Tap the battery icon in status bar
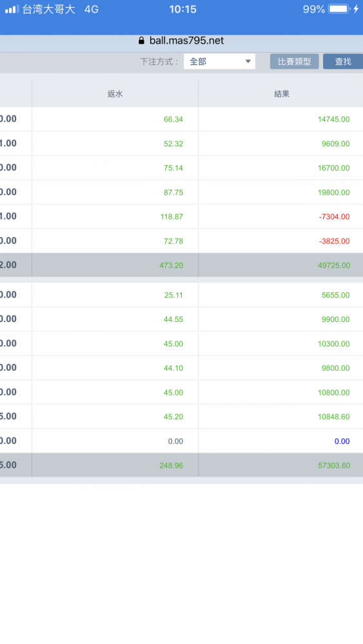 (338, 9)
